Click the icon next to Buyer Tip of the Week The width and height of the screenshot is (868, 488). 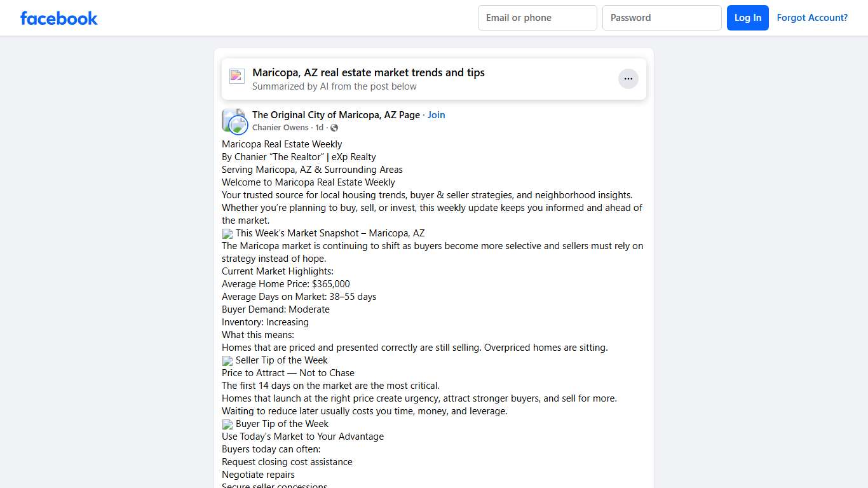coord(227,424)
